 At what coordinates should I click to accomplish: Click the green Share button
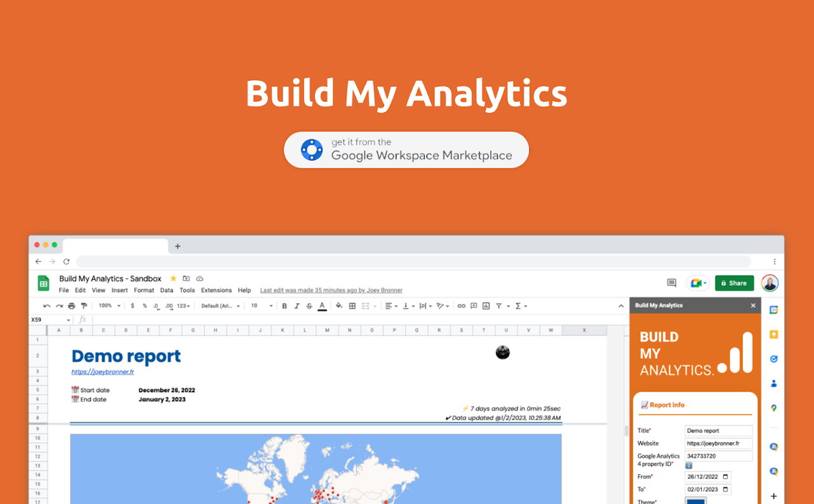(x=735, y=283)
